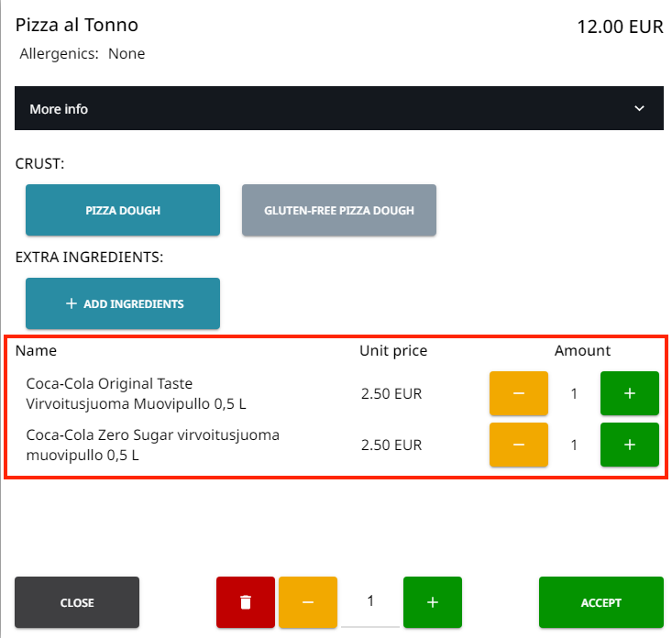This screenshot has height=638, width=672.
Task: Open the Add Ingredients dialog
Action: click(x=123, y=303)
